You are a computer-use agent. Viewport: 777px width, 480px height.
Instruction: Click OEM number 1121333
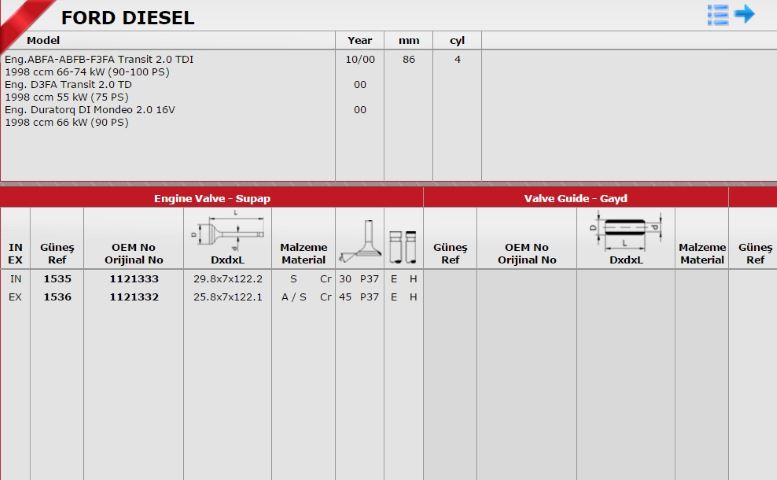[134, 279]
